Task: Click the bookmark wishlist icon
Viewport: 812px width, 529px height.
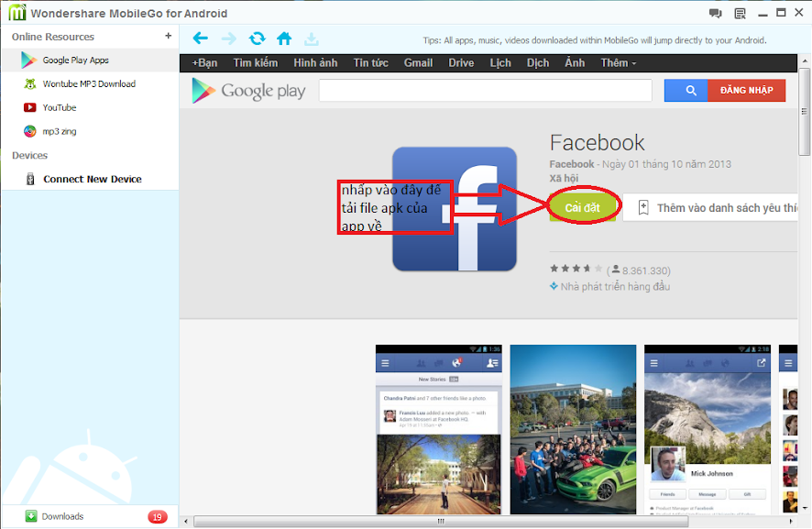Action: (643, 208)
